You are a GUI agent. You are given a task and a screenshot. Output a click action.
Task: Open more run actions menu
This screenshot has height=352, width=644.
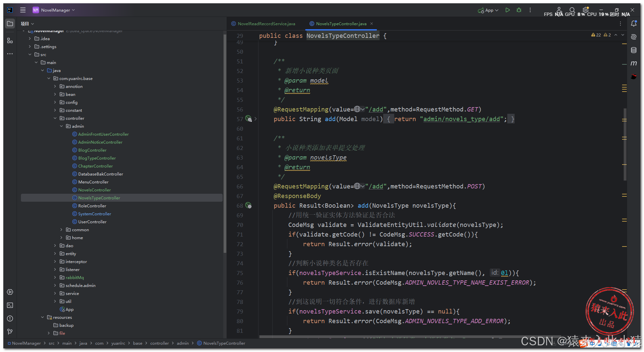(530, 10)
